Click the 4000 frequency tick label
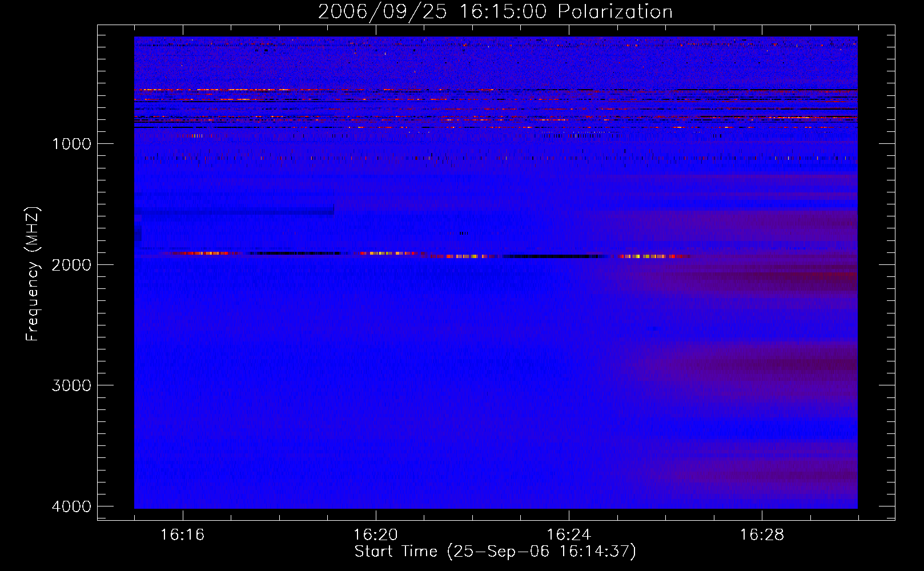Viewport: 924px width, 571px height. [x=71, y=506]
